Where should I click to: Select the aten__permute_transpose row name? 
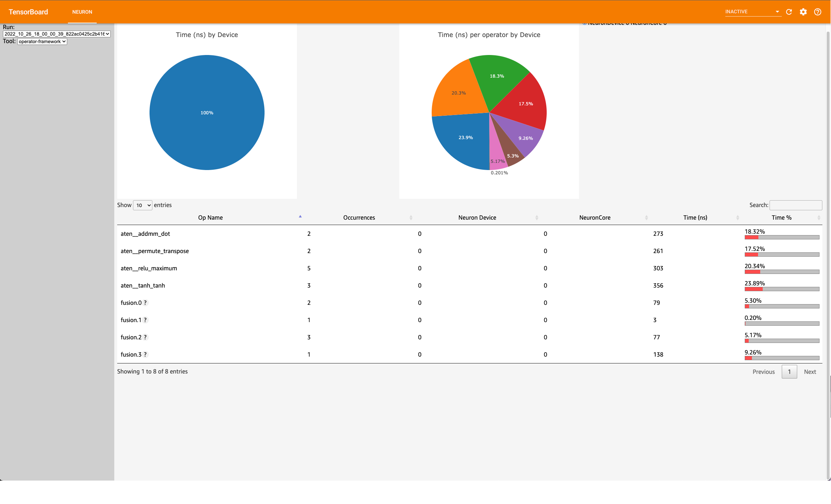155,251
